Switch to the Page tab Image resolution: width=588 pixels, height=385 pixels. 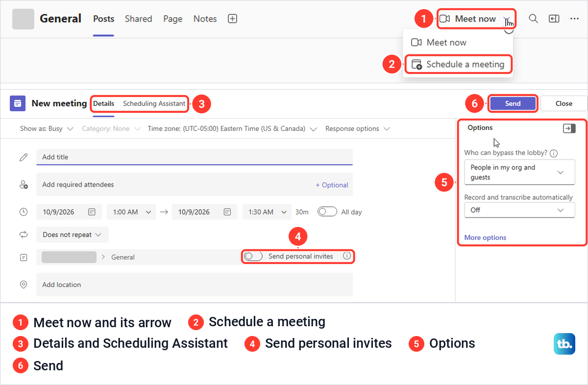(x=172, y=19)
